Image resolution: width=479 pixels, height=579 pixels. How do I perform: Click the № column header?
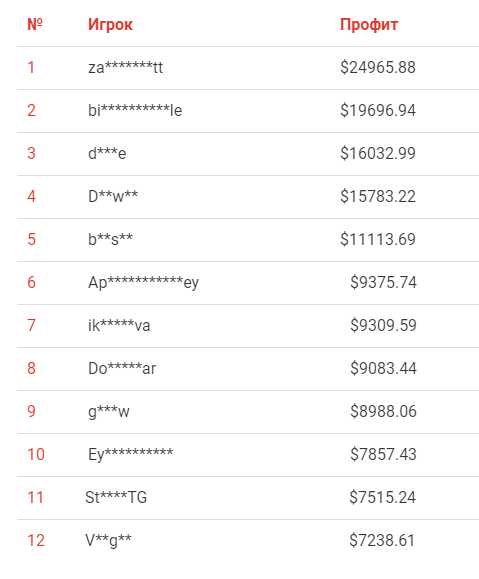point(35,24)
